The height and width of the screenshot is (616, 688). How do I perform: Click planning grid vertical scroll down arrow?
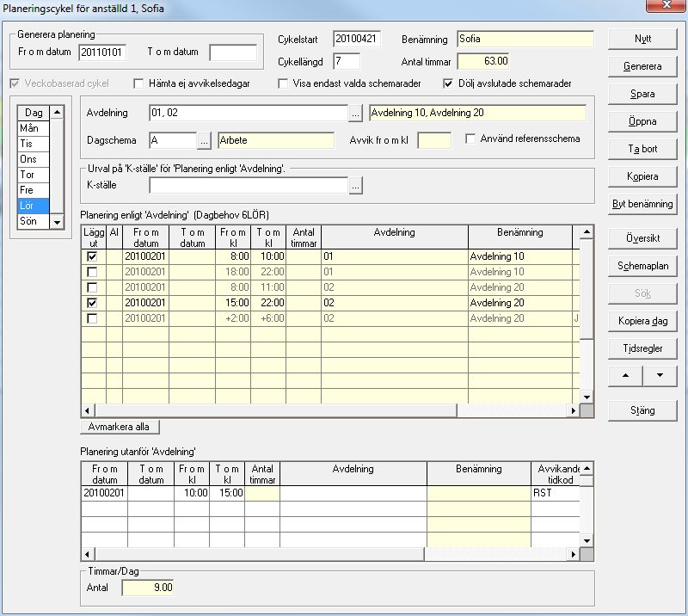(587, 397)
